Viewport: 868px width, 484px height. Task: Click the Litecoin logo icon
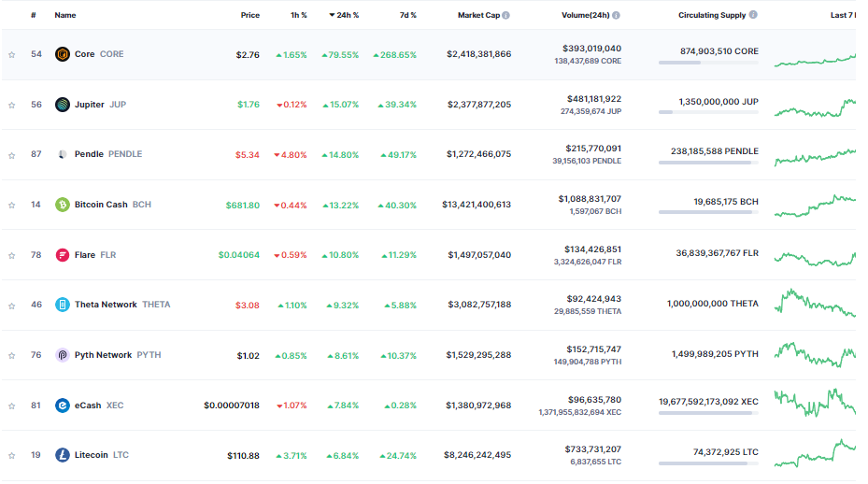(63, 455)
